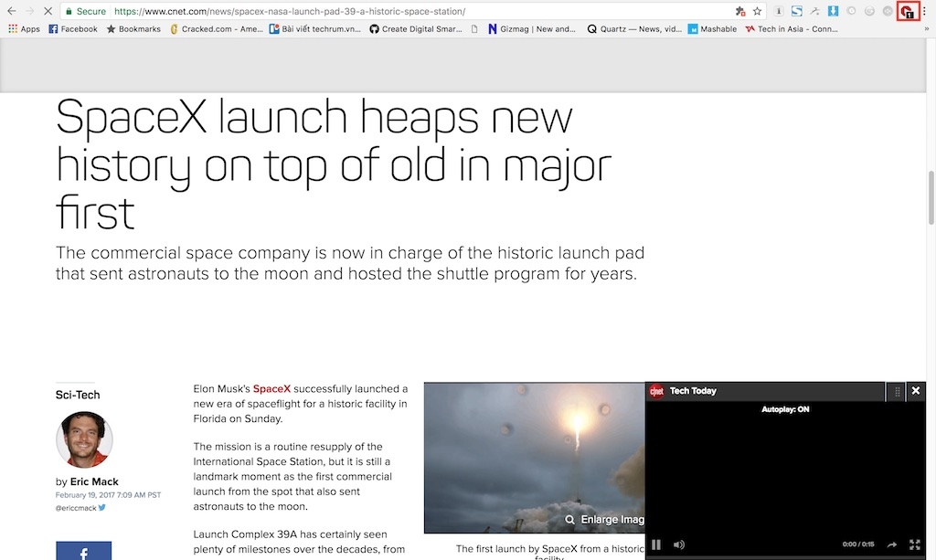The width and height of the screenshot is (936, 560).
Task: Click the blocked plugin puzzle-piece icon in the address bar
Action: point(740,11)
